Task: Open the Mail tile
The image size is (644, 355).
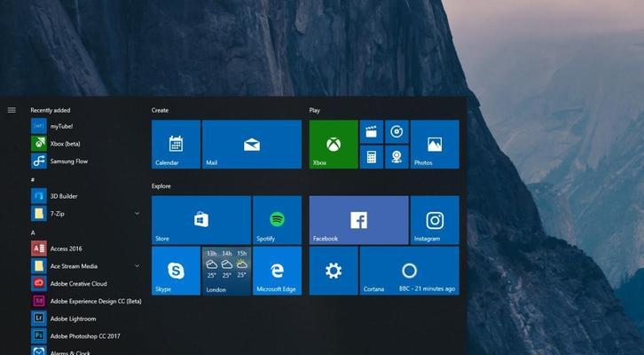Action: (252, 144)
